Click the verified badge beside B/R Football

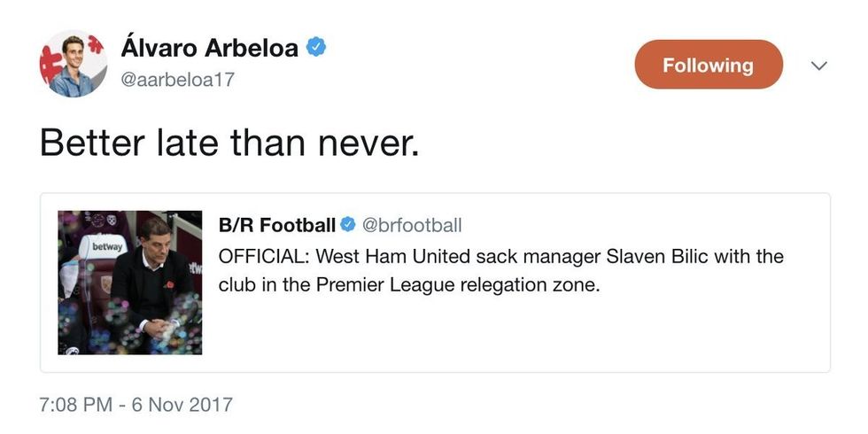click(x=349, y=225)
